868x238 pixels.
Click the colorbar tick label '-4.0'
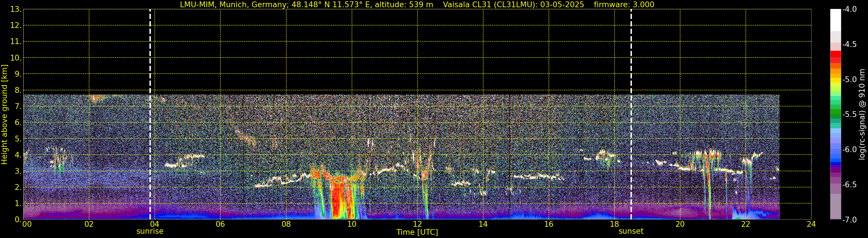pyautogui.click(x=849, y=10)
